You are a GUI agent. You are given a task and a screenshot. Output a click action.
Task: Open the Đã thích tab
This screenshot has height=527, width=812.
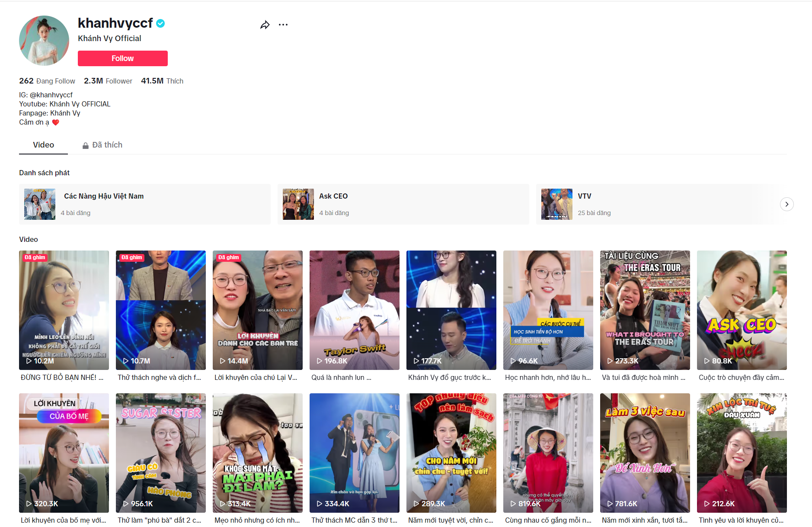point(107,145)
